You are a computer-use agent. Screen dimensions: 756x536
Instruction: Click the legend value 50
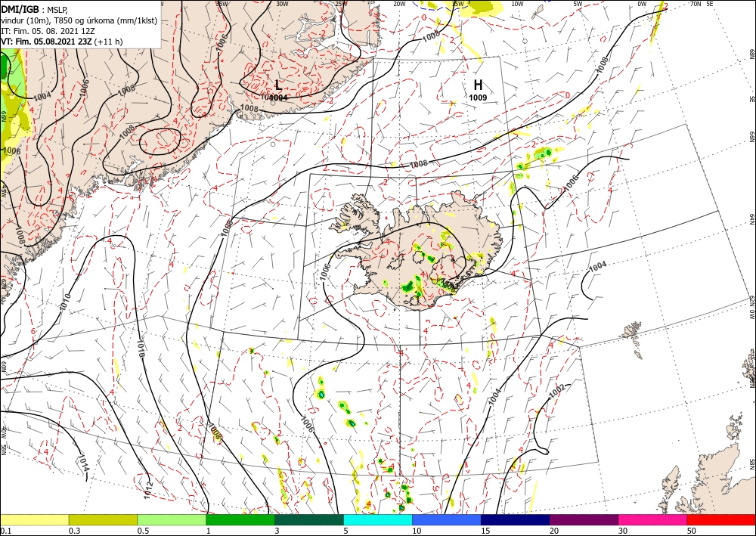[691, 531]
